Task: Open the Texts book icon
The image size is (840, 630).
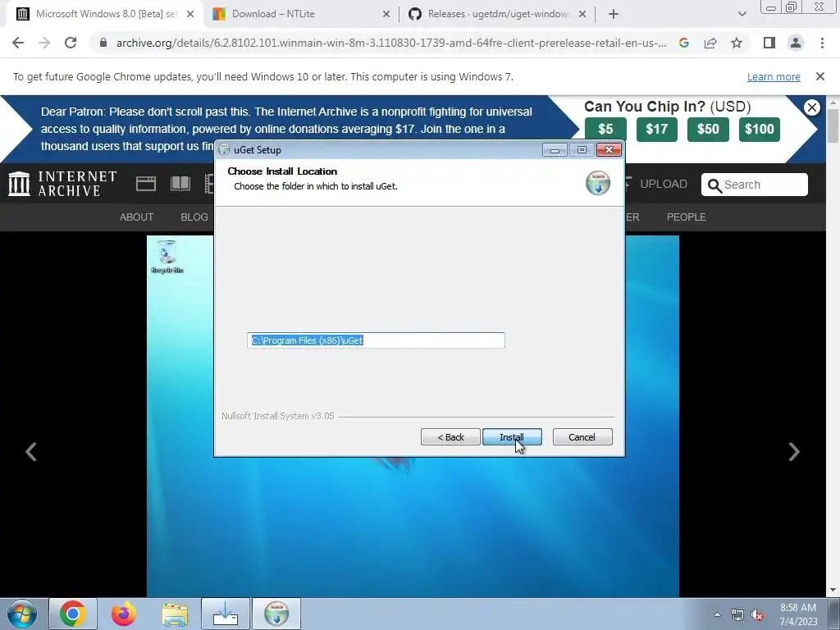Action: pyautogui.click(x=180, y=184)
